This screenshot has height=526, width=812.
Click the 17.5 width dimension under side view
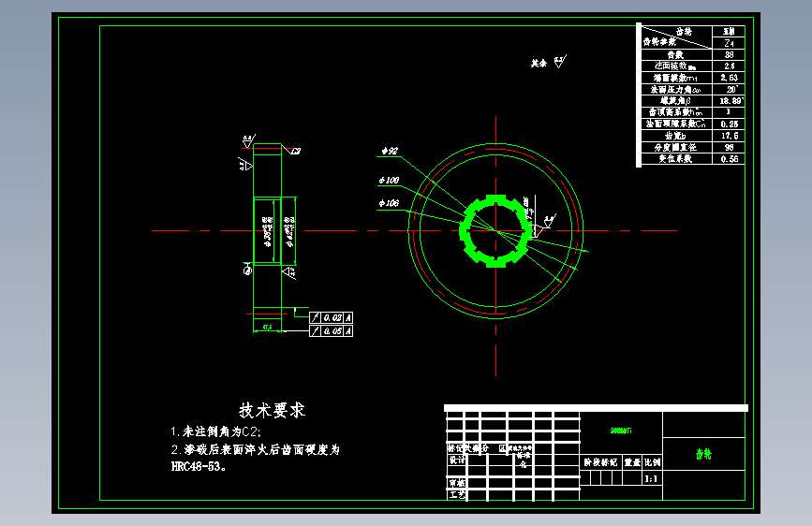(267, 327)
